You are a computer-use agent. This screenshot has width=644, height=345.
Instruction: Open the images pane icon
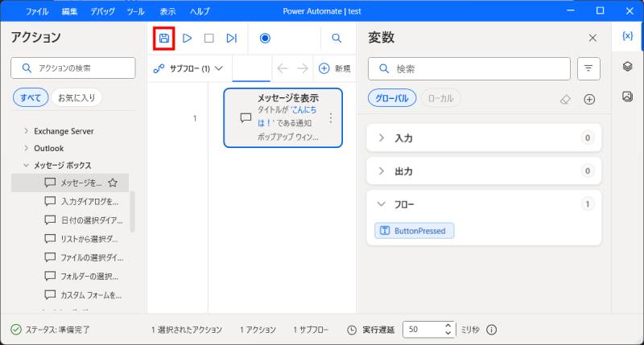click(x=627, y=97)
